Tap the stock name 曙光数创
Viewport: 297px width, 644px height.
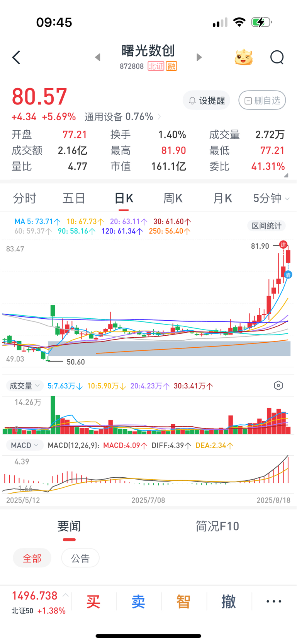click(x=148, y=51)
